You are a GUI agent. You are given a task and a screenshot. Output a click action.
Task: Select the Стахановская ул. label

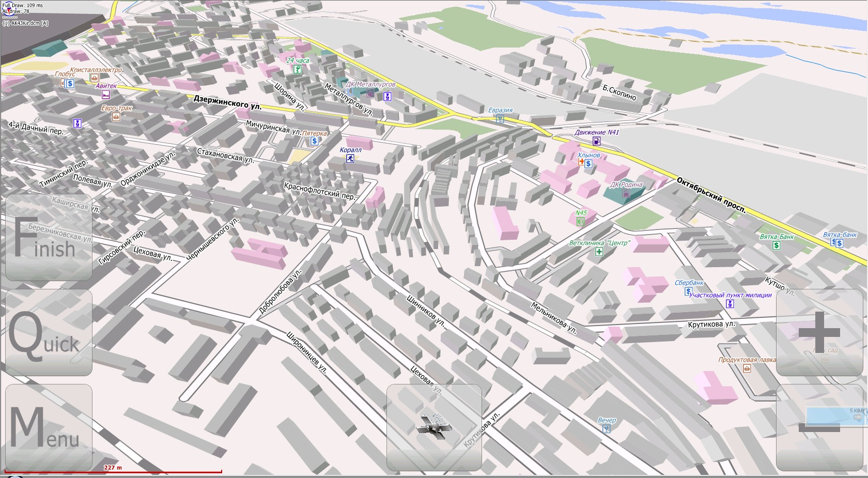click(225, 156)
